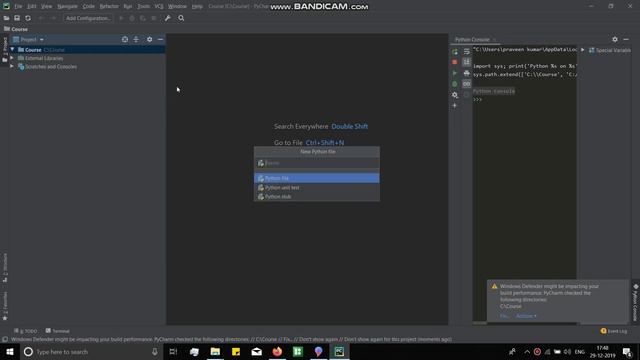Click the Locate/scroll from source target icon
640x360 pixels.
[125, 40]
